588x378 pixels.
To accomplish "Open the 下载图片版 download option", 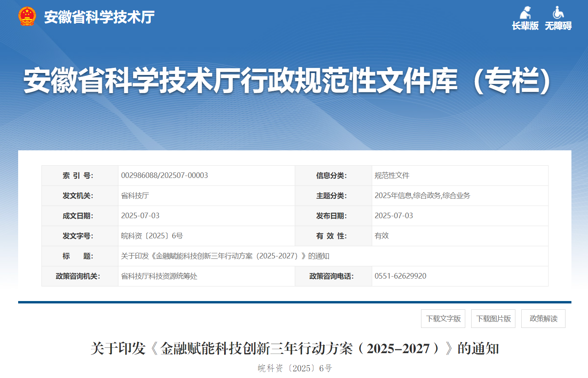I will 493,318.
